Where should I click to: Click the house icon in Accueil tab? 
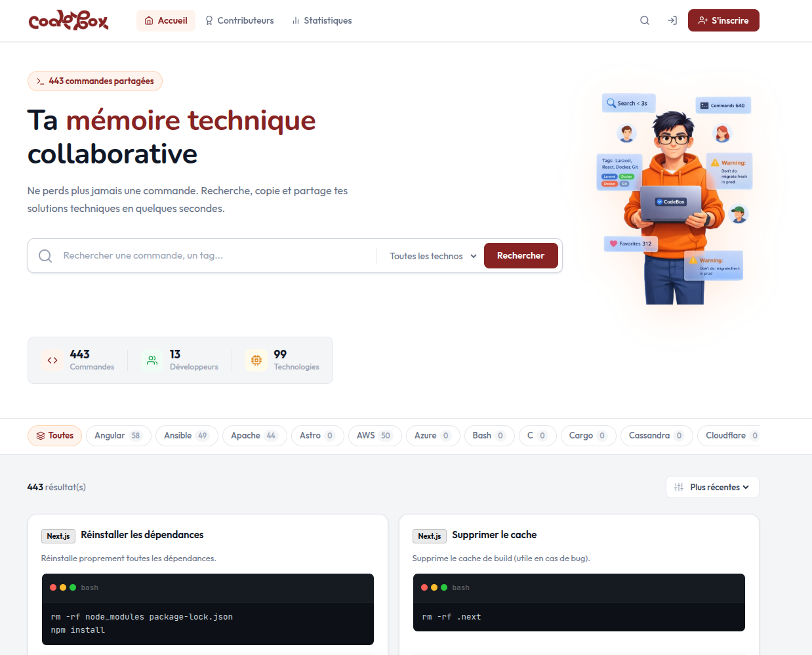coord(149,20)
